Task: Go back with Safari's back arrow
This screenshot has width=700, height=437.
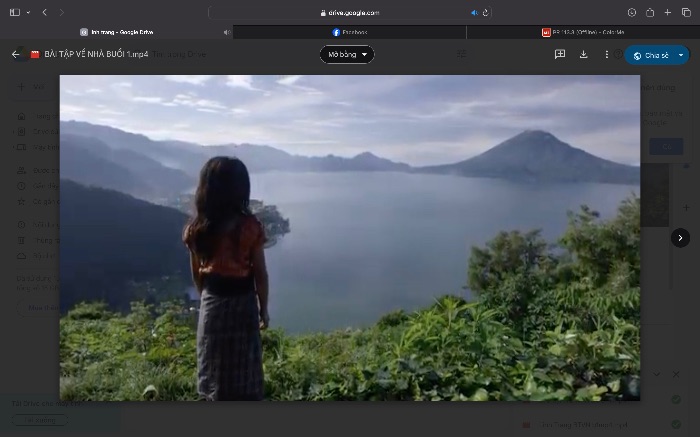Action: tap(45, 12)
